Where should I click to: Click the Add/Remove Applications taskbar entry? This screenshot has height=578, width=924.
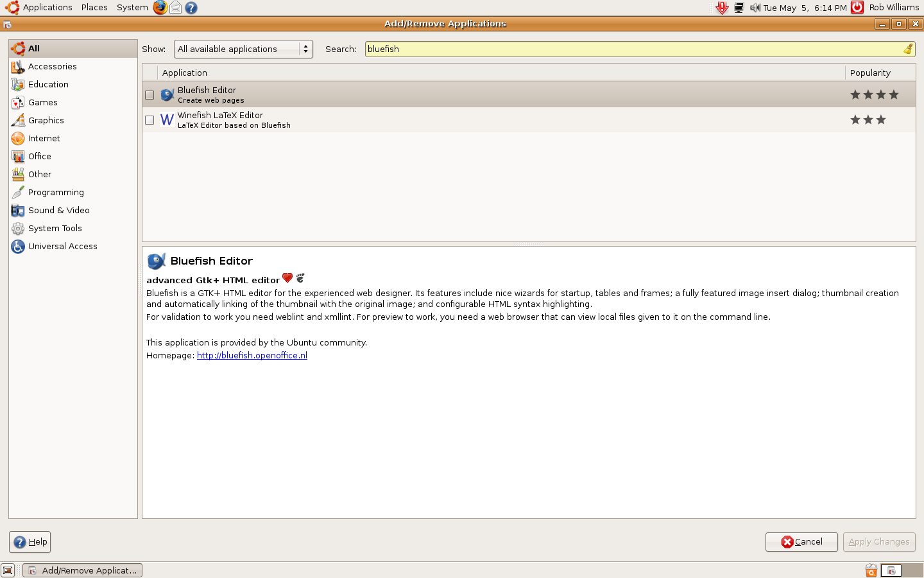(x=83, y=570)
